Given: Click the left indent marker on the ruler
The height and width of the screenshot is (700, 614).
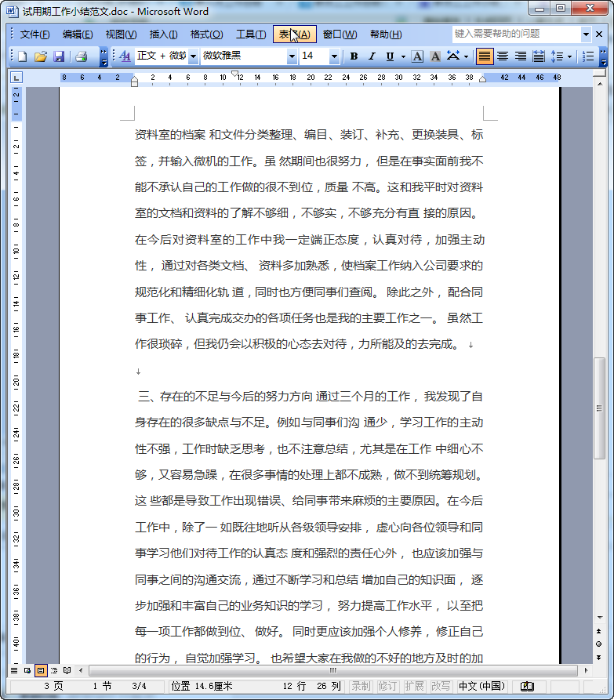Looking at the screenshot, I should (x=134, y=83).
